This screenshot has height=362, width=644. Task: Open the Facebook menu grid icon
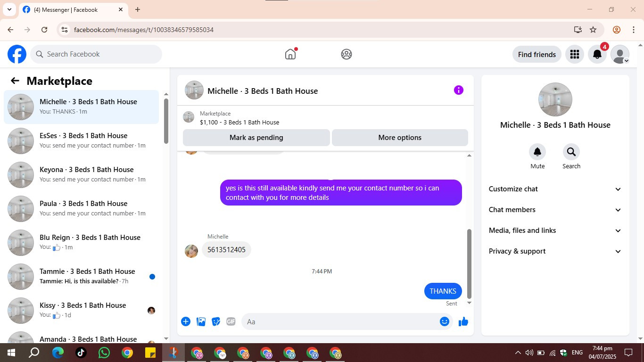tap(574, 54)
